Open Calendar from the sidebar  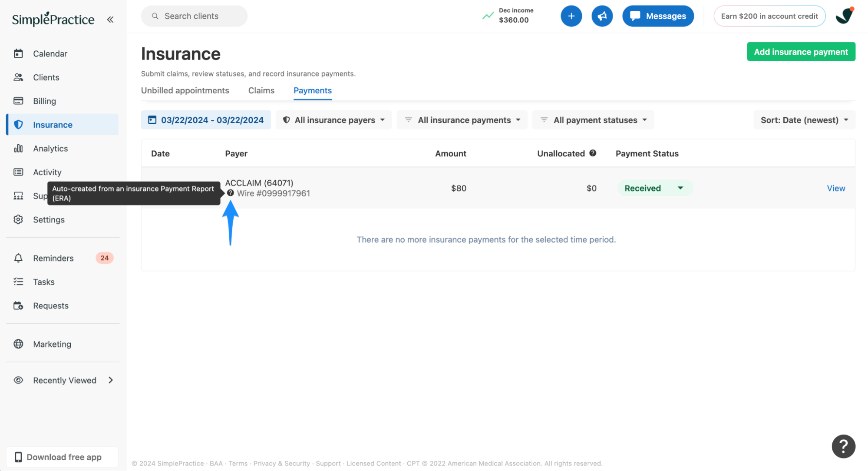point(50,53)
